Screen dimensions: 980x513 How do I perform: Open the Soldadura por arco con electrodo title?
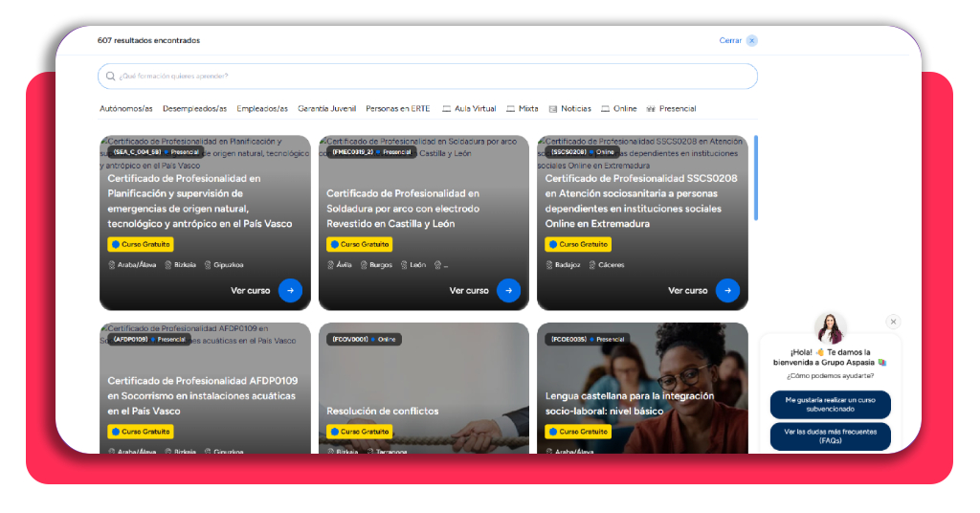click(403, 209)
